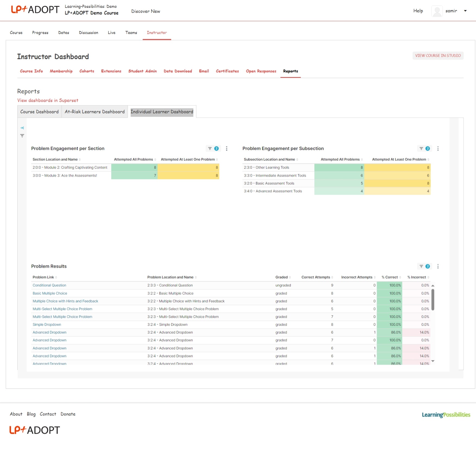This screenshot has height=449, width=476.
Task: Click filter indicator on Problem Engagement per Section
Action: (213, 149)
